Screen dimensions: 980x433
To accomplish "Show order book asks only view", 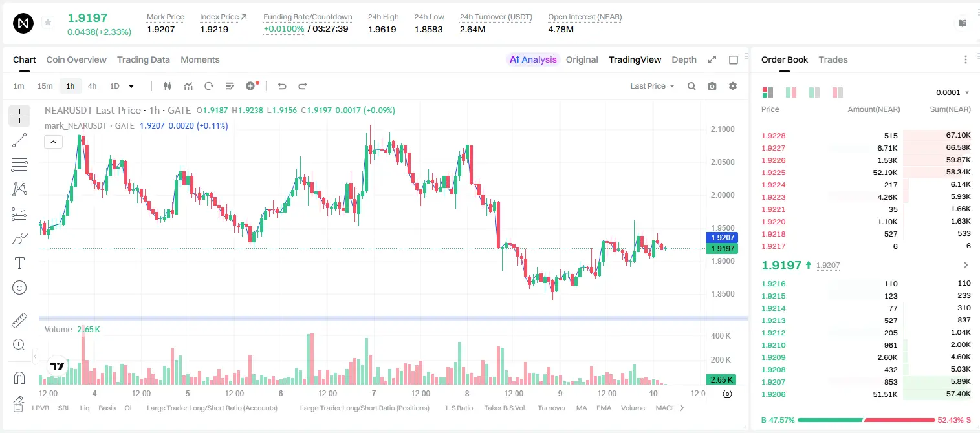I will click(x=838, y=92).
